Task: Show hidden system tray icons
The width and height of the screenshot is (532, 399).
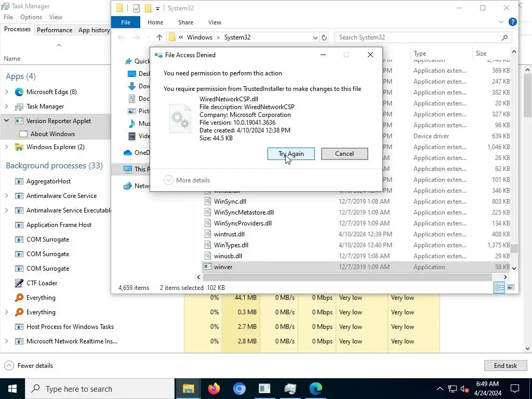Action: pyautogui.click(x=440, y=389)
